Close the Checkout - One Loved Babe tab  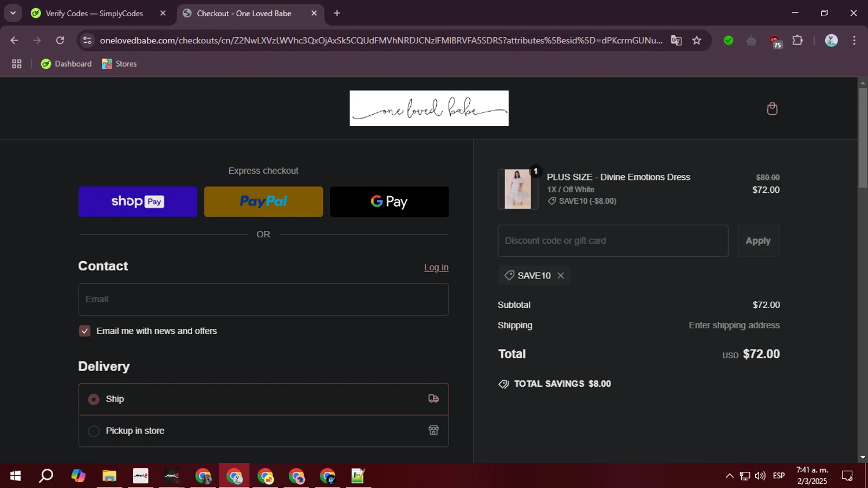point(314,13)
